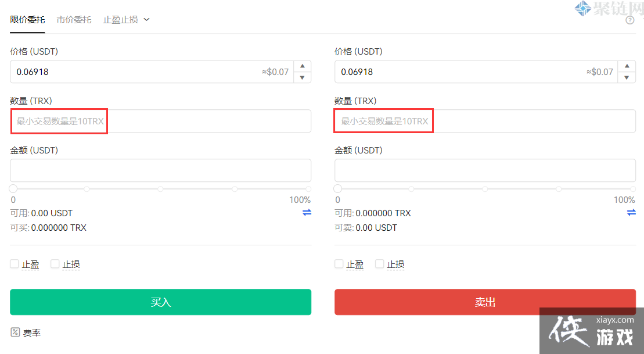
Task: Click the sell 金额 (USDT) input field
Action: pyautogui.click(x=485, y=170)
